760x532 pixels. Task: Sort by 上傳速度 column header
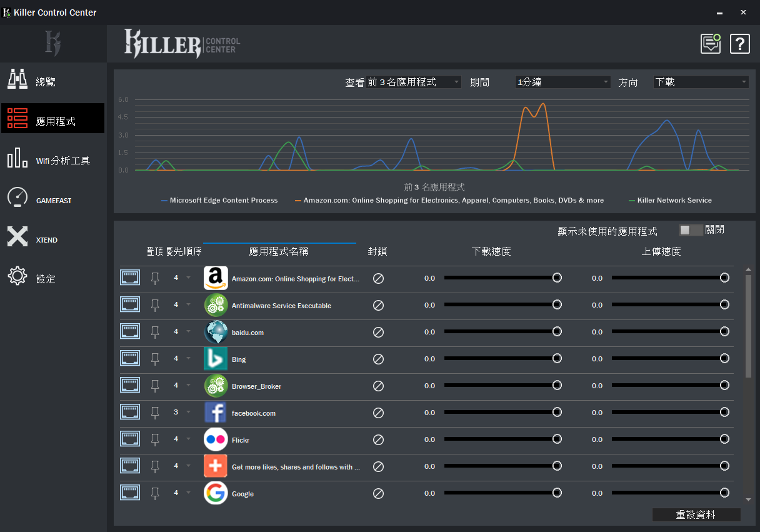coord(661,251)
